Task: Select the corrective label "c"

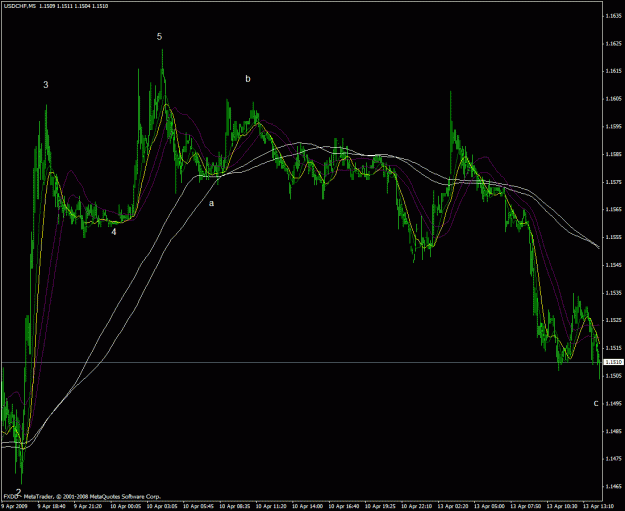Action: point(596,403)
